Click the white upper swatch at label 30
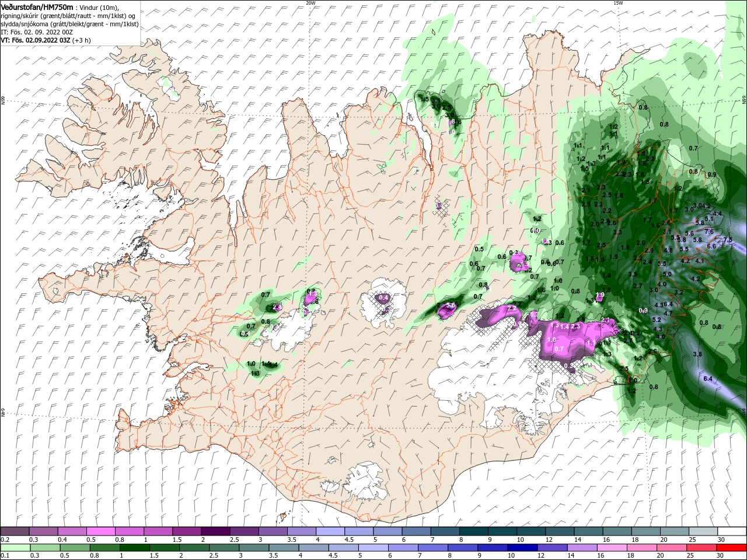Viewport: 747px width, 560px height. (x=732, y=531)
